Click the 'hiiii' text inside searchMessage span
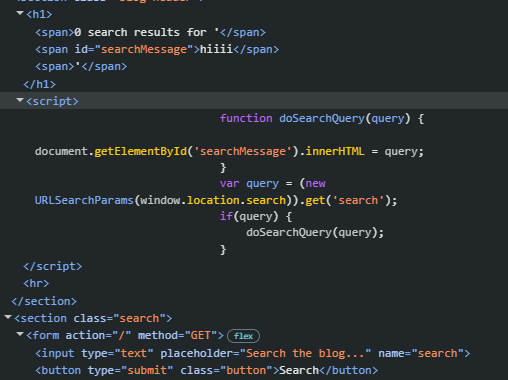508x380 pixels. click(216, 49)
